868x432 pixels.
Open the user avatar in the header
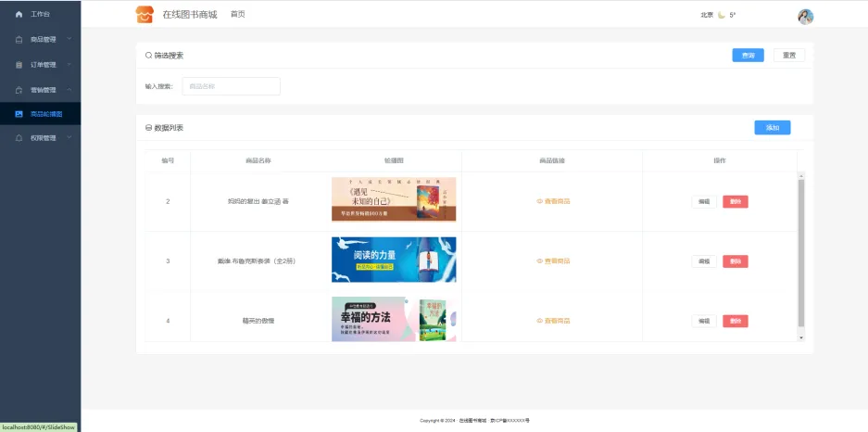[x=805, y=16]
